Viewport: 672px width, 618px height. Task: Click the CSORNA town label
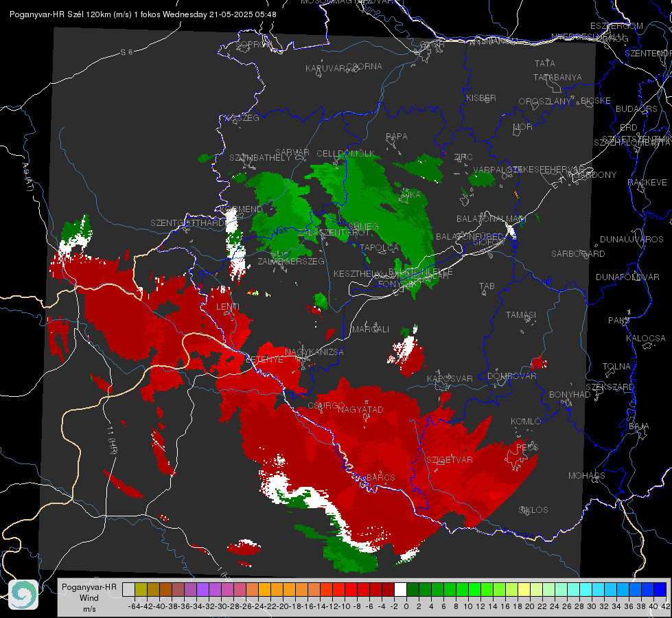click(364, 67)
